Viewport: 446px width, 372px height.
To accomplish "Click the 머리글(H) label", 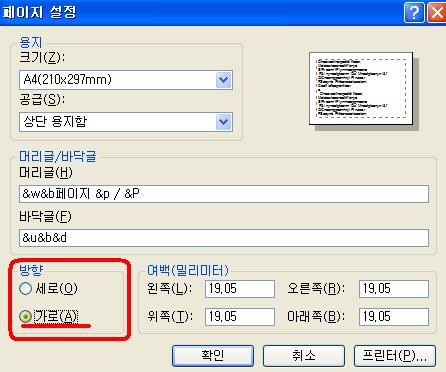I will [46, 173].
